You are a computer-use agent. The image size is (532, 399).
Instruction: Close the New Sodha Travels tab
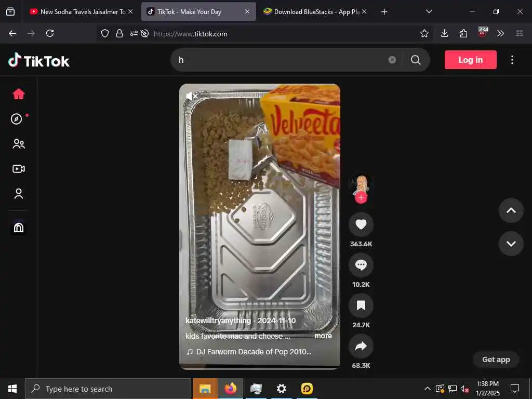pyautogui.click(x=130, y=11)
